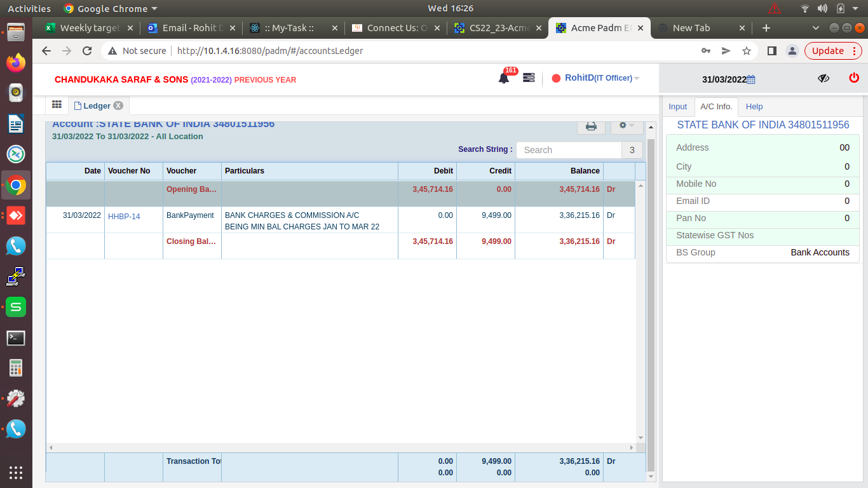Toggle the eye visibility icon in header

pyautogui.click(x=824, y=78)
